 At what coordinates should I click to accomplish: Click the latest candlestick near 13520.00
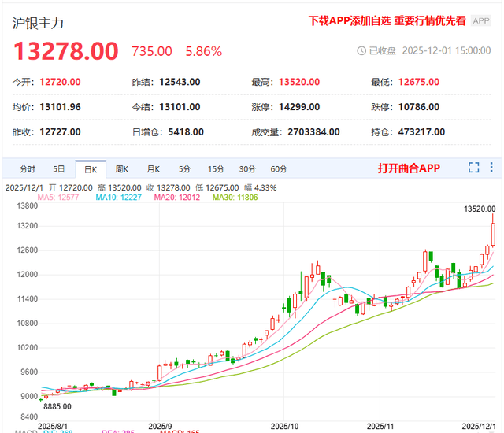(x=493, y=234)
